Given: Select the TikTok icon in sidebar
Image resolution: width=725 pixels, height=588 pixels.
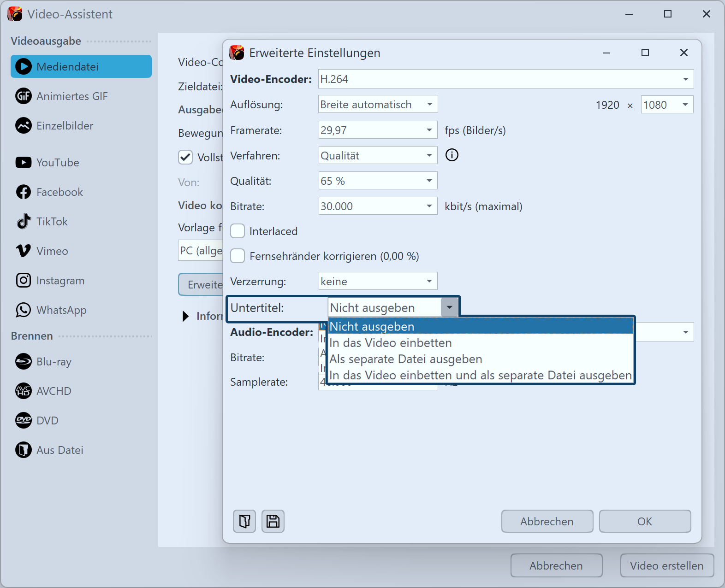Looking at the screenshot, I should point(23,222).
